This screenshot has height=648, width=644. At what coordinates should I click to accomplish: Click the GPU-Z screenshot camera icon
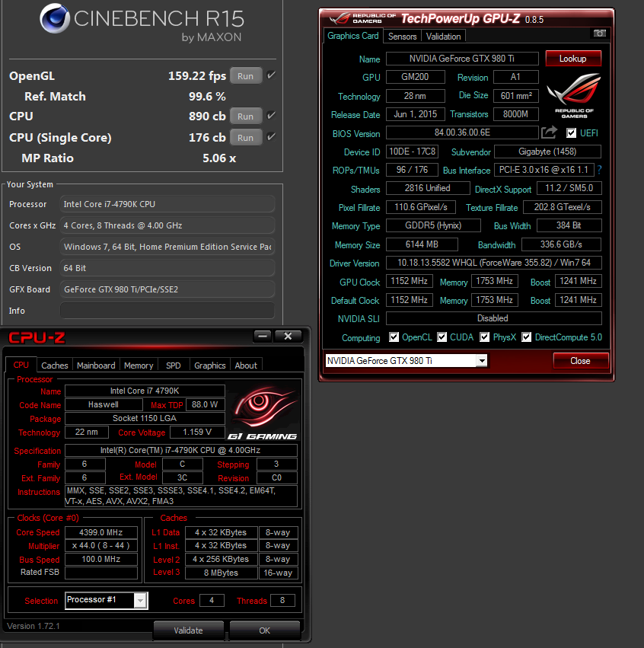click(599, 33)
